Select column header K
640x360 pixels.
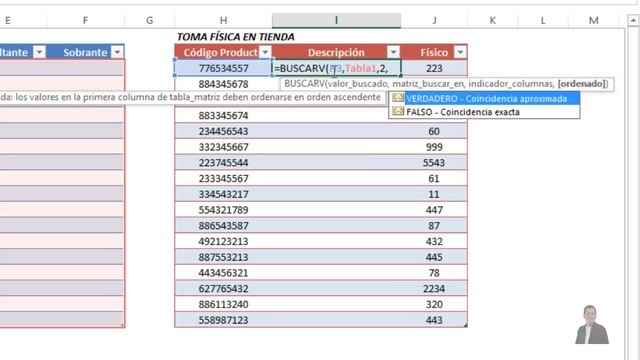point(493,20)
